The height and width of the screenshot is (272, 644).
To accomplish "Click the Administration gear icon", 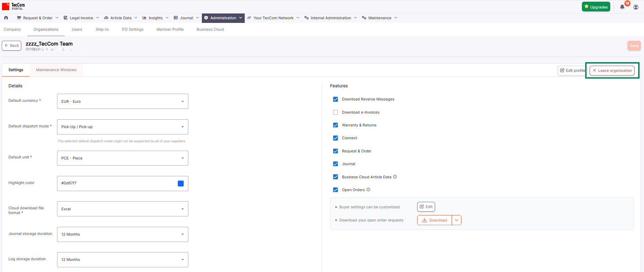I will pyautogui.click(x=206, y=18).
